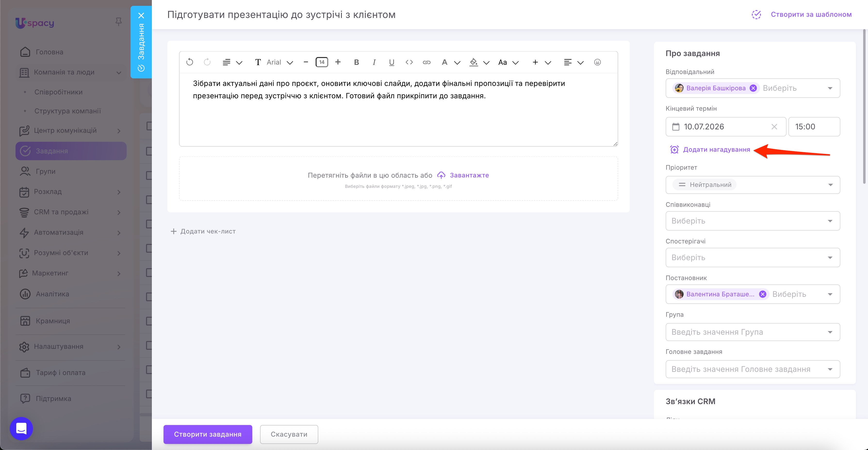Click the code block icon

pos(409,62)
